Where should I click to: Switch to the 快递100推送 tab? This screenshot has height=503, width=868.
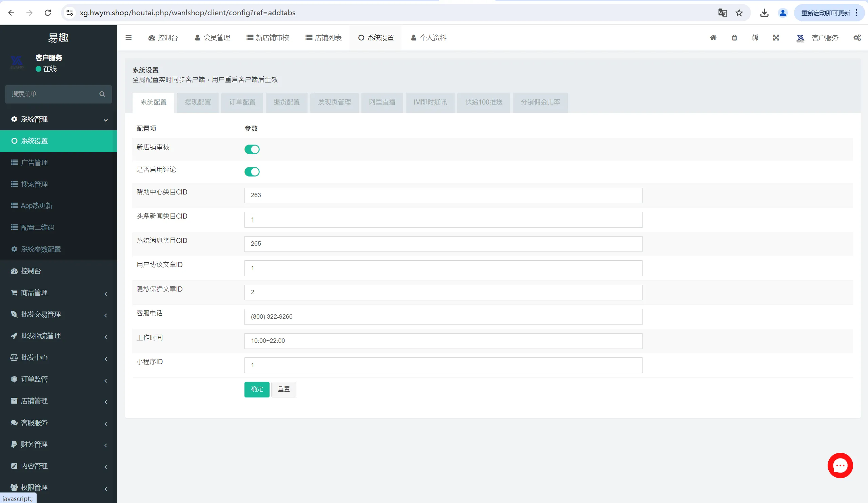pos(484,102)
